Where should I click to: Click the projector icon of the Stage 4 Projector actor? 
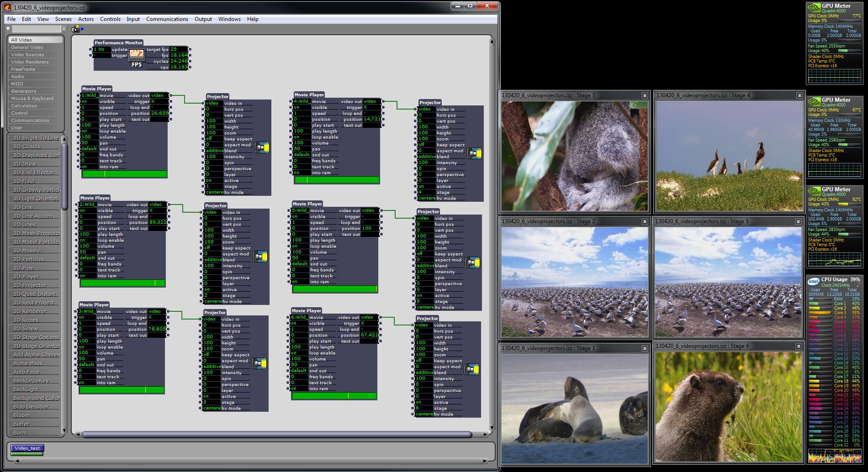[x=475, y=153]
